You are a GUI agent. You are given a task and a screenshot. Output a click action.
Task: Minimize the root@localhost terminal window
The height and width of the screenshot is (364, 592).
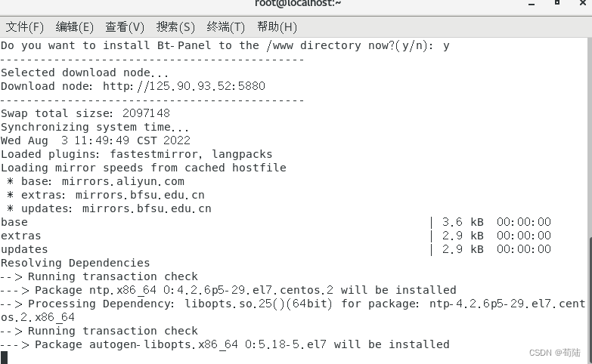pos(532,4)
